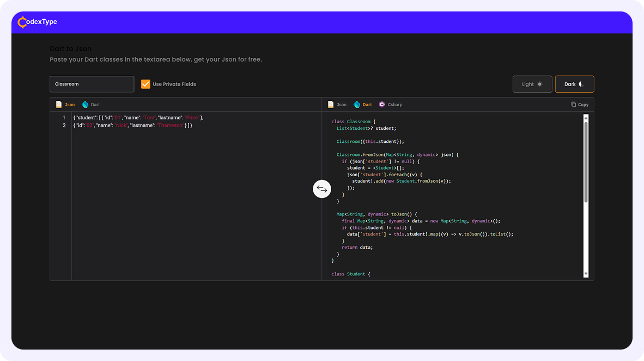The width and height of the screenshot is (644, 361).
Task: Click line number 1 in editor
Action: pos(64,118)
